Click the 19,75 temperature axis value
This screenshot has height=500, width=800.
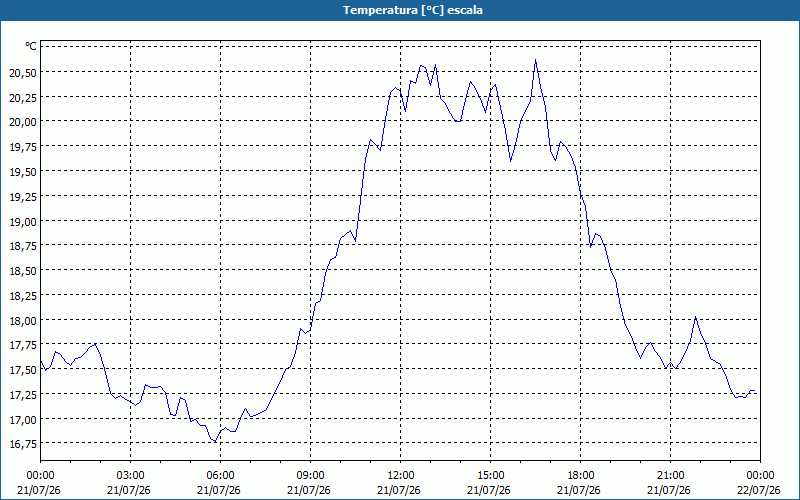point(23,147)
